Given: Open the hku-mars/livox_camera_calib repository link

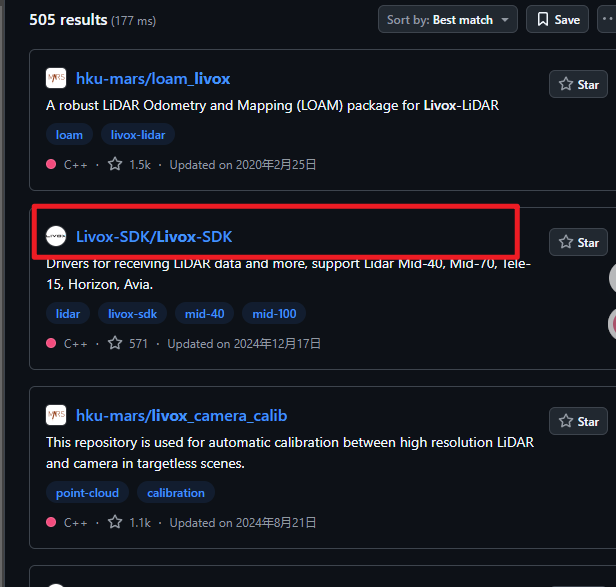Looking at the screenshot, I should (x=182, y=416).
